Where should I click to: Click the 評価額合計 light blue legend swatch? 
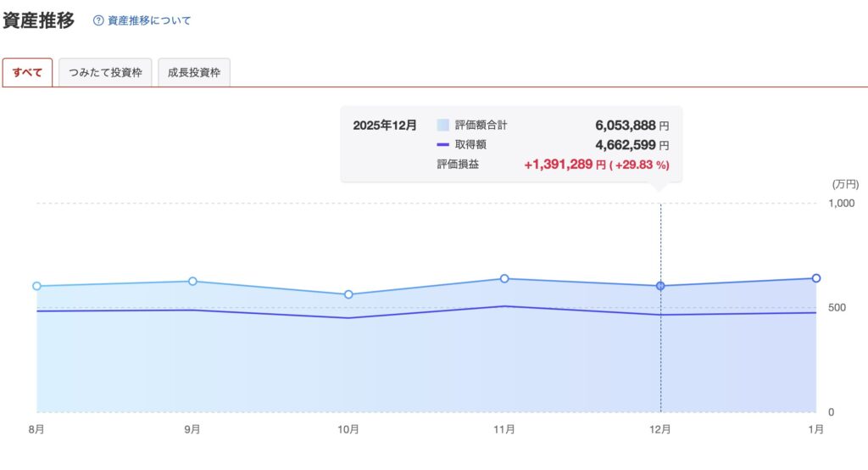click(442, 125)
